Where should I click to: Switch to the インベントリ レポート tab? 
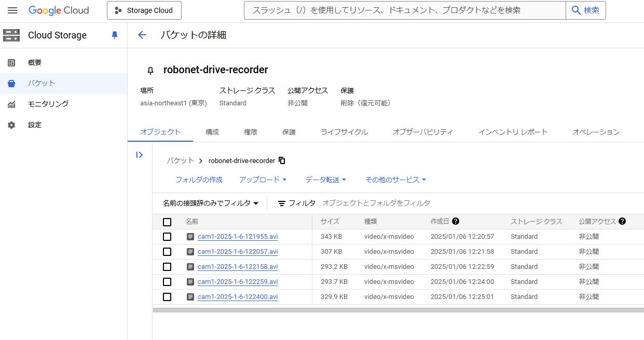513,132
